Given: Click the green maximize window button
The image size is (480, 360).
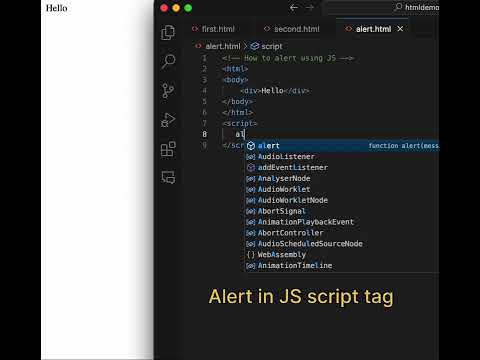Looking at the screenshot, I should click(x=188, y=8).
